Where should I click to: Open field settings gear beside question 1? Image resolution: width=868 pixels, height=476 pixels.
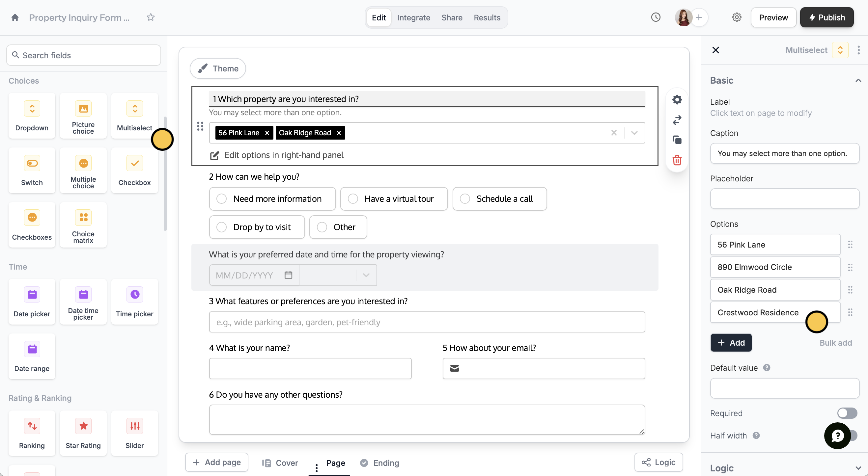pyautogui.click(x=677, y=100)
